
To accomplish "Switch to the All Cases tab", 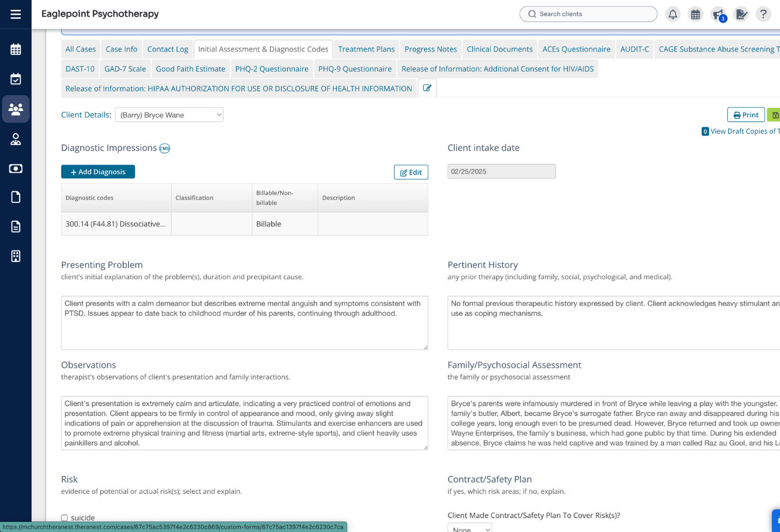I will click(x=80, y=49).
